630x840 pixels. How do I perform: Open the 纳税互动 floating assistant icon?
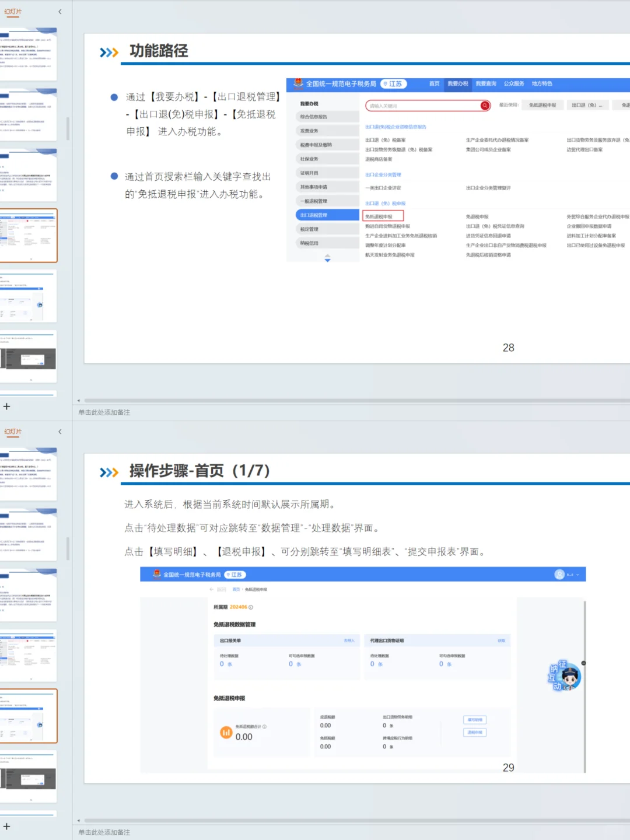pos(565,677)
